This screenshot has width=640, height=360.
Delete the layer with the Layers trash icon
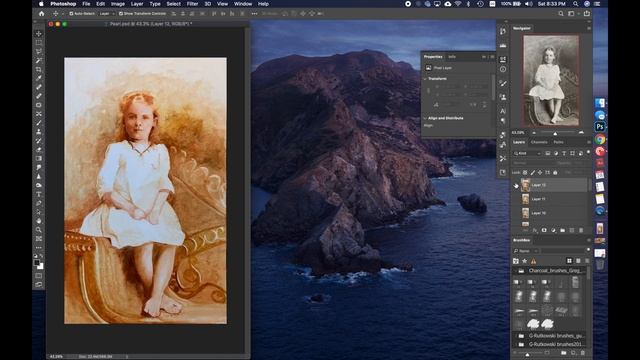[581, 230]
